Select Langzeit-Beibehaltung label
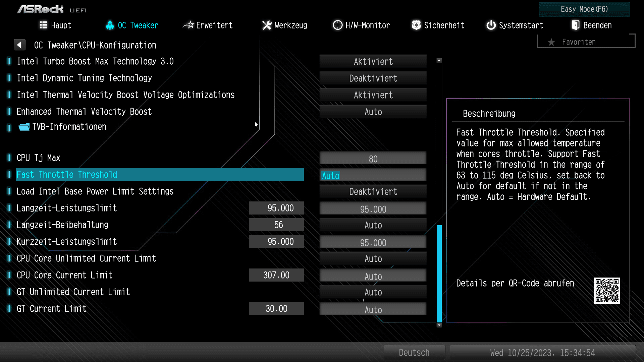 pos(62,225)
